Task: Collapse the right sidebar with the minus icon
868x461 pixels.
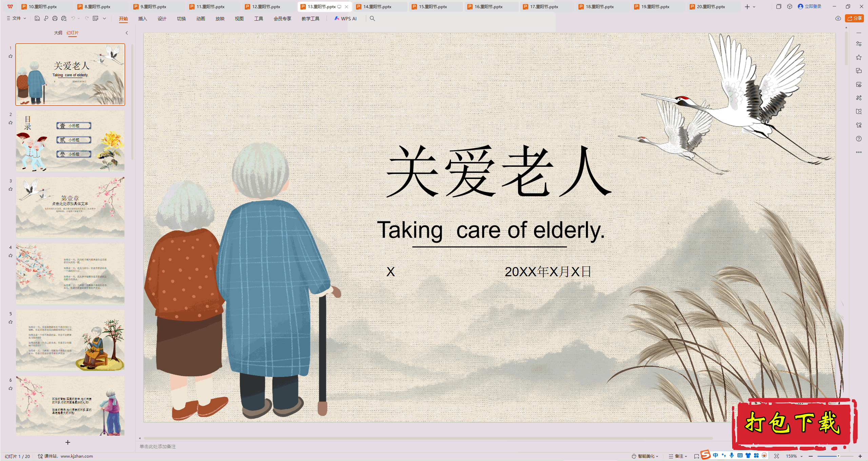Action: coord(859,33)
